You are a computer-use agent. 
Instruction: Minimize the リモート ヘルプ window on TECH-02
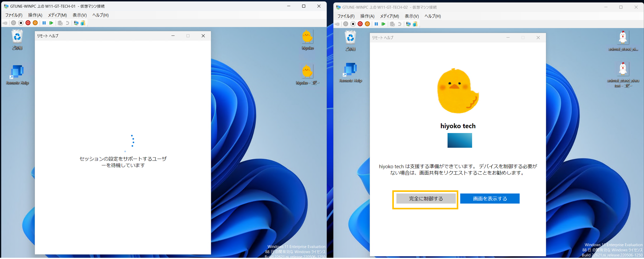point(508,38)
